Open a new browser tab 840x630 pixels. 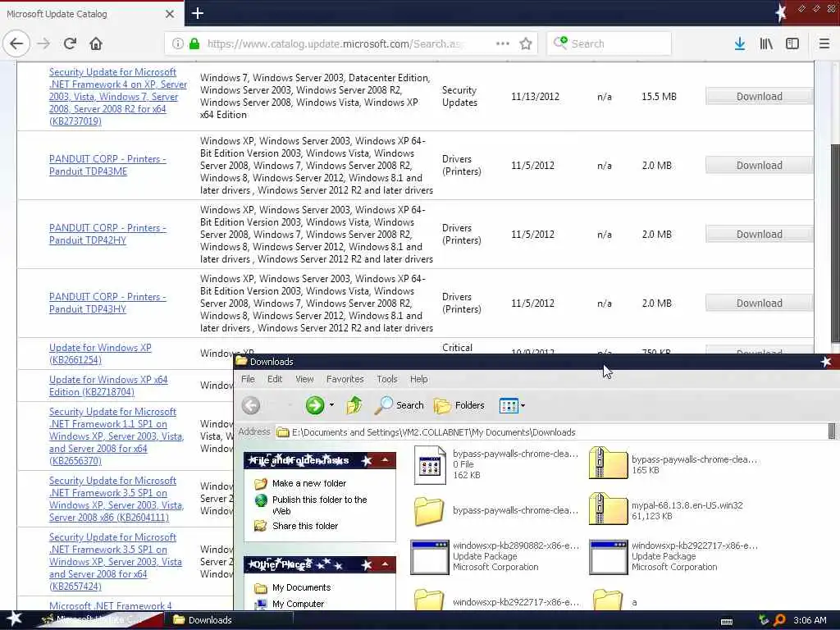tap(197, 13)
